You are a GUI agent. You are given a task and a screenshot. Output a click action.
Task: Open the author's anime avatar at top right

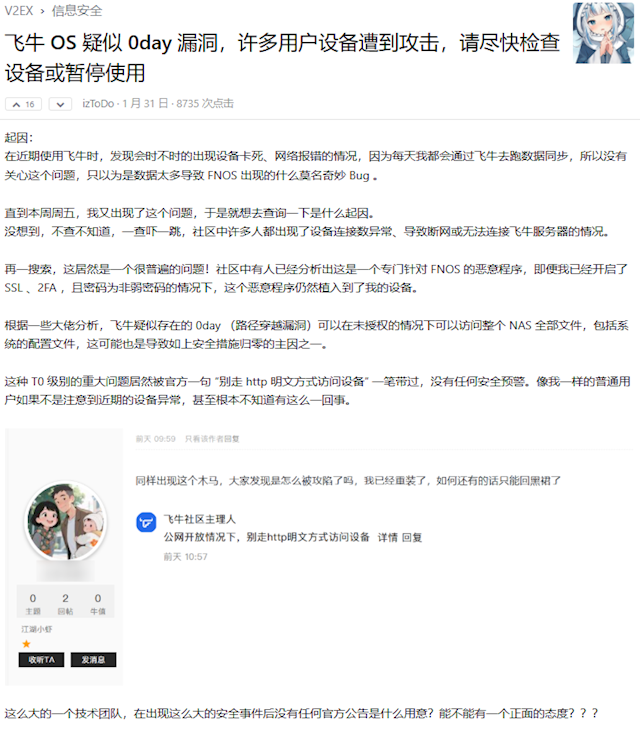coord(603,33)
